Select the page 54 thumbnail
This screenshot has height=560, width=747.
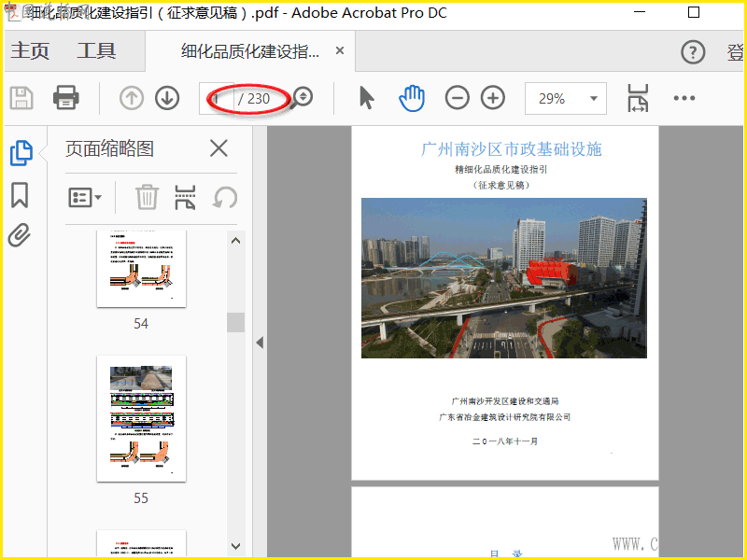tap(142, 269)
